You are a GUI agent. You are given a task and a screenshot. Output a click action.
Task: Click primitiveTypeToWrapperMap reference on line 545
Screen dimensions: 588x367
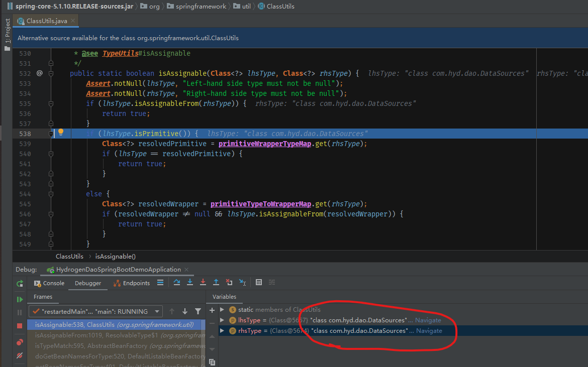pos(261,204)
